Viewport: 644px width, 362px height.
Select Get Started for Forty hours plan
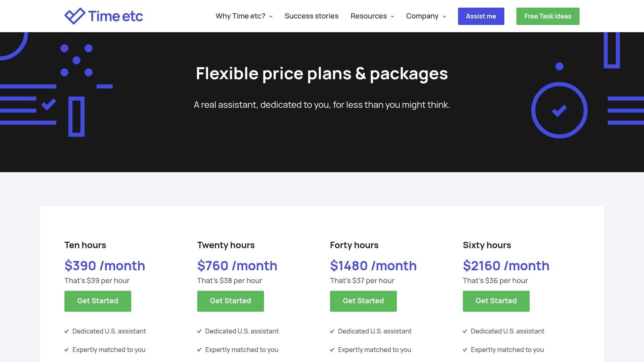click(363, 301)
